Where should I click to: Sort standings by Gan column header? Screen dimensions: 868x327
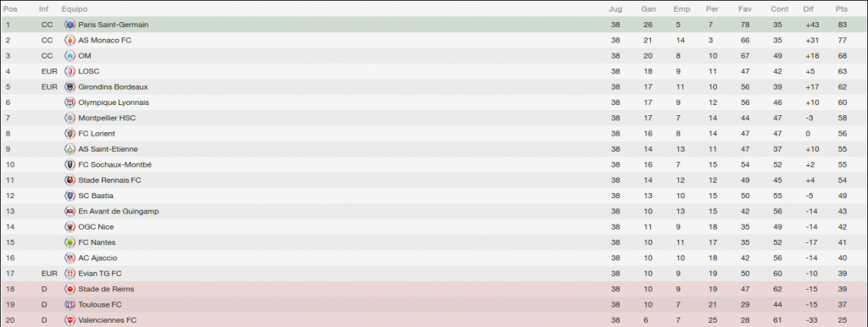648,9
